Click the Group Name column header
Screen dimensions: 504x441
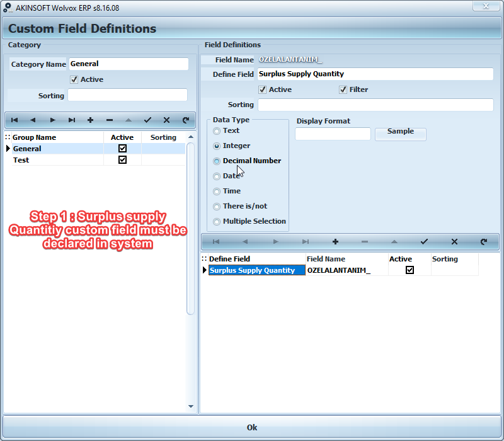(x=57, y=137)
